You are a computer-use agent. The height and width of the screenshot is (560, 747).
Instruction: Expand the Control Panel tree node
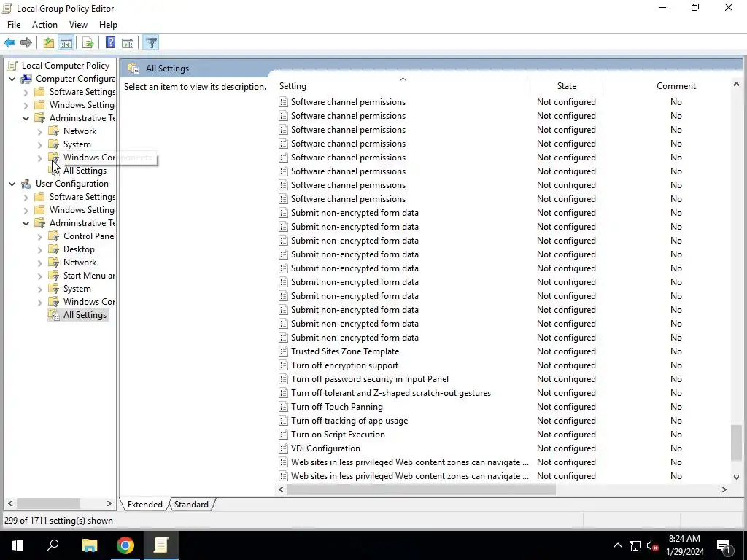point(40,237)
